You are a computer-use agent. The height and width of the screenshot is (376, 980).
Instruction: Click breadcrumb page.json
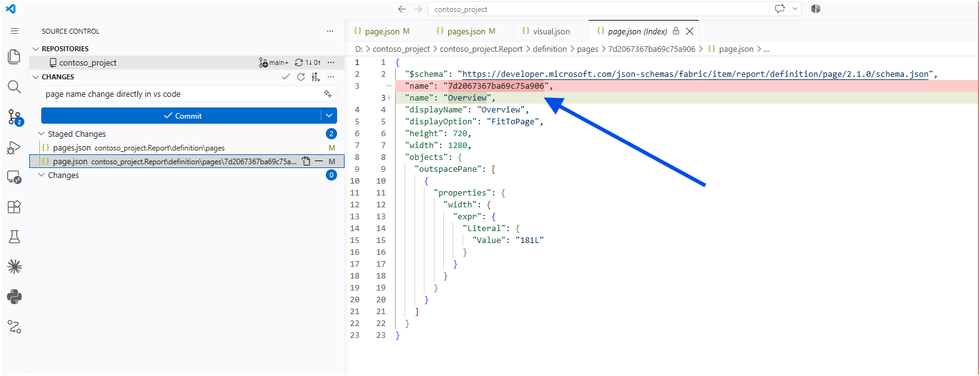[x=730, y=49]
